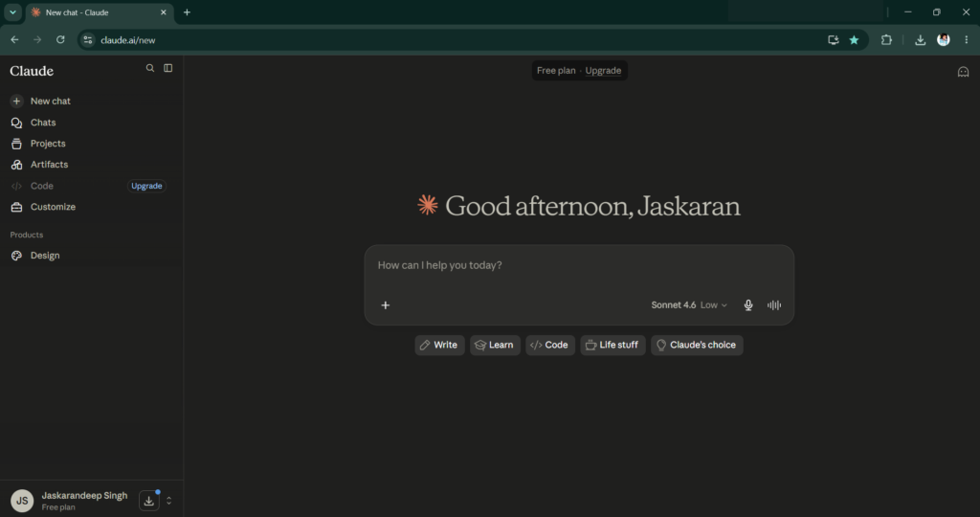Collapse the sidebar with the panel icon

click(168, 68)
